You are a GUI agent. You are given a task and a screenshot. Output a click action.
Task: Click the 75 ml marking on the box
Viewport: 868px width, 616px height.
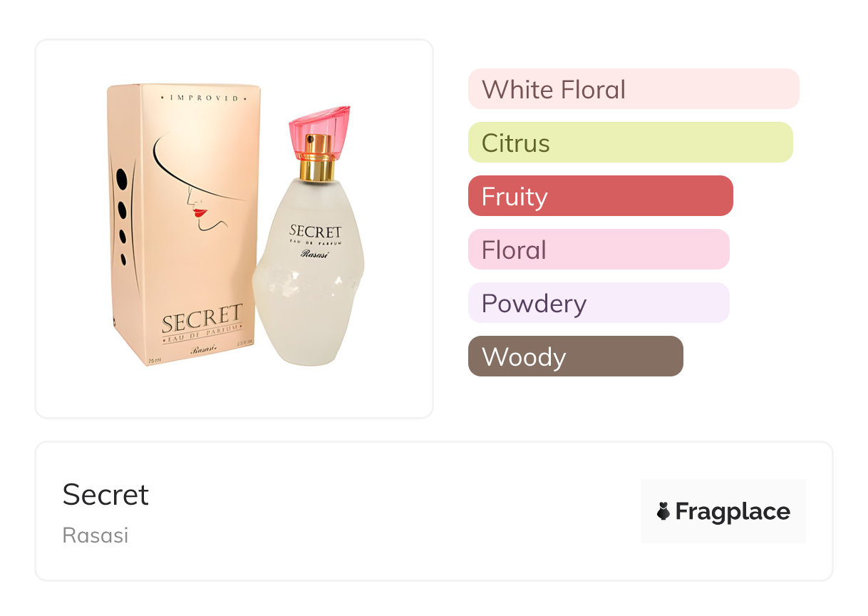(153, 361)
